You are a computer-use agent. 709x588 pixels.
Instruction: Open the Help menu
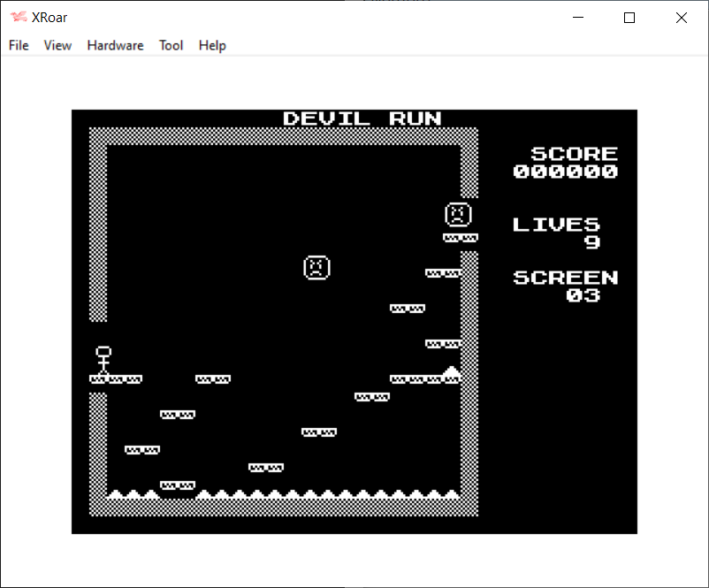(212, 45)
